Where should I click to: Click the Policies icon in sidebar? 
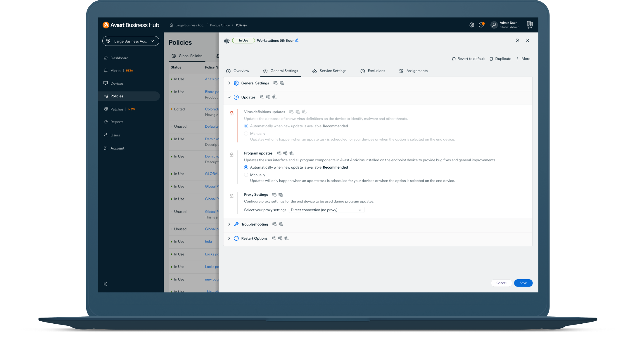[106, 96]
